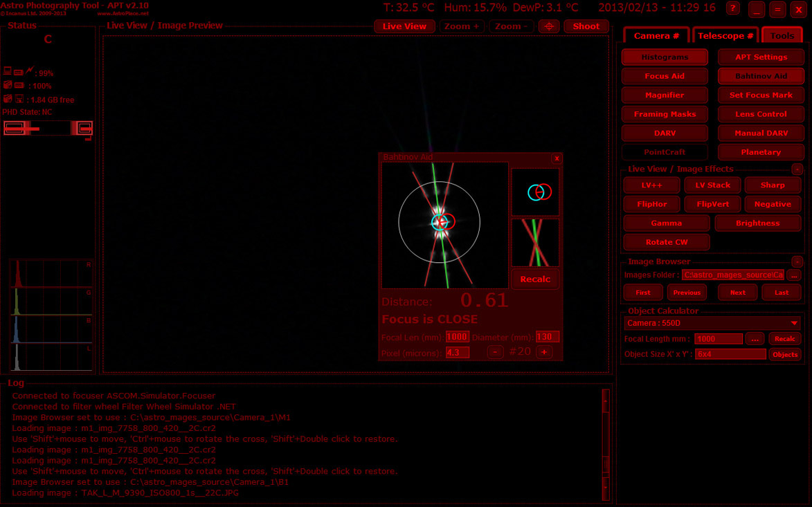Decrease Bahtinov setting with the minus button
This screenshot has height=507, width=812.
coord(495,351)
